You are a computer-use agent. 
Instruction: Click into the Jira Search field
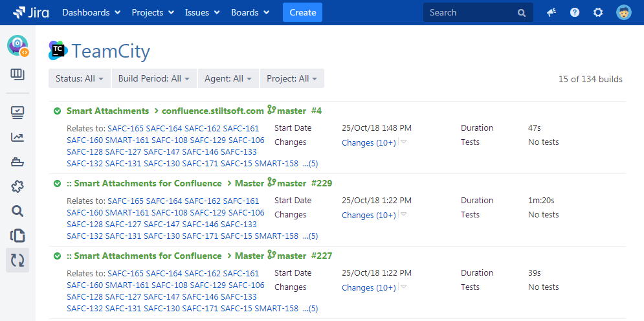[x=471, y=12]
